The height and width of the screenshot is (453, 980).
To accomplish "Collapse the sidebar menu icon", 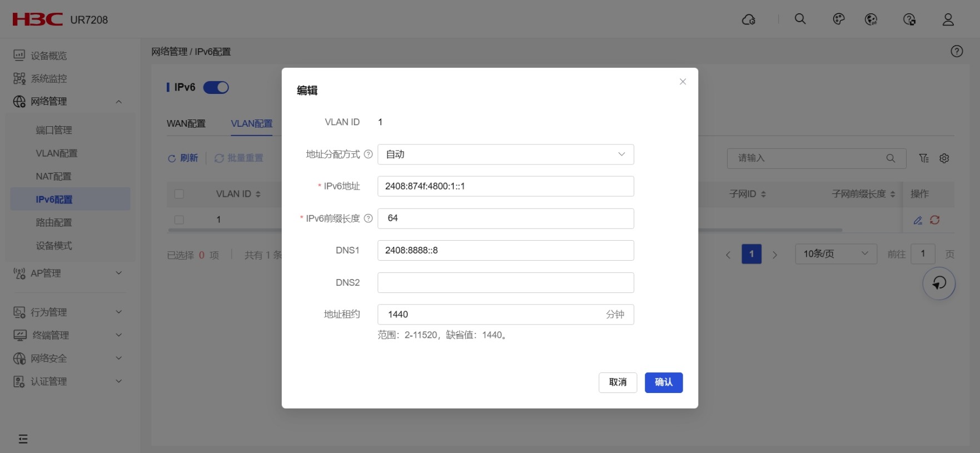I will 23,439.
